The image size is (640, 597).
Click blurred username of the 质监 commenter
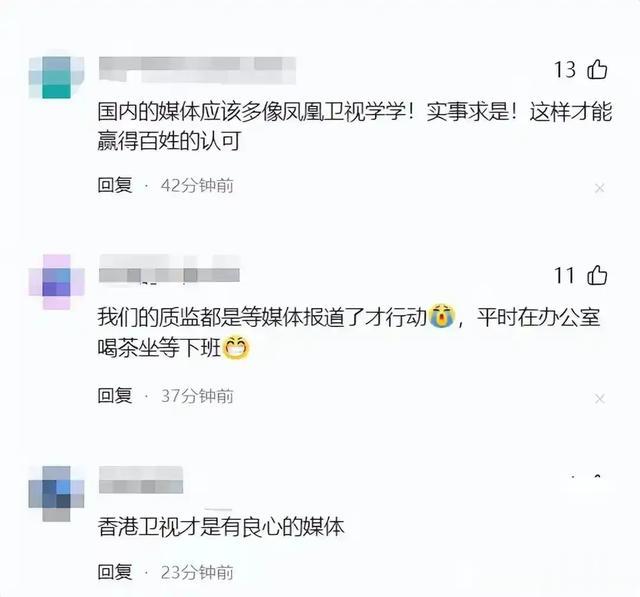(169, 269)
